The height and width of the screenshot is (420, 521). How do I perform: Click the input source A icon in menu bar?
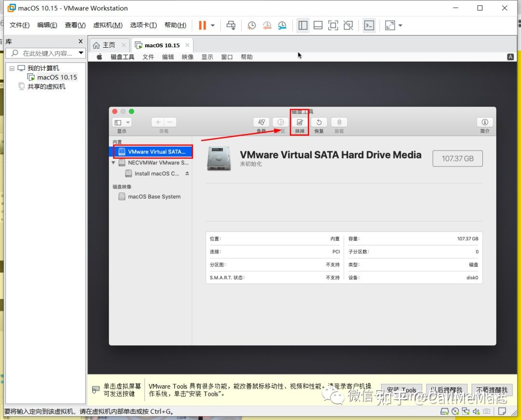point(510,57)
